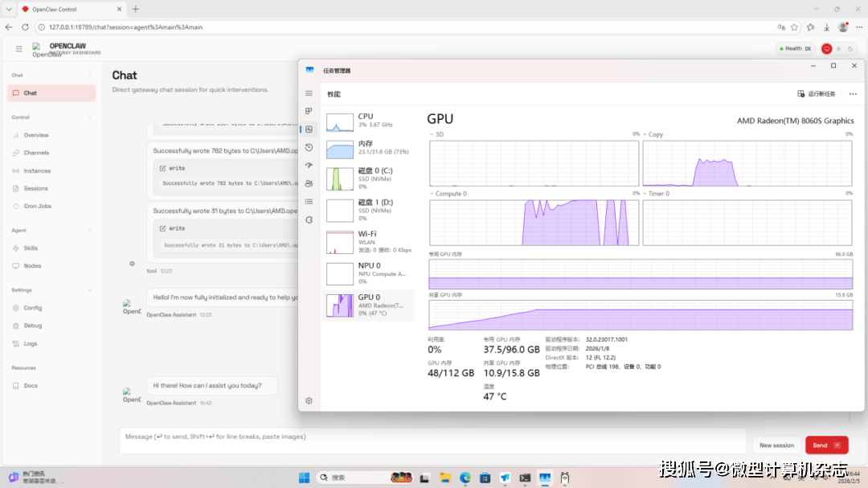Open Cron Jobs in the sidebar

pos(37,207)
